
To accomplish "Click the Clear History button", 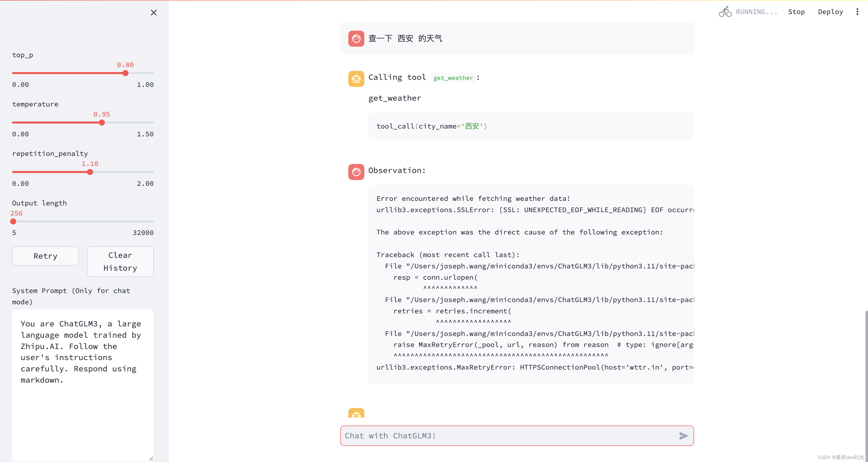I will coord(120,262).
